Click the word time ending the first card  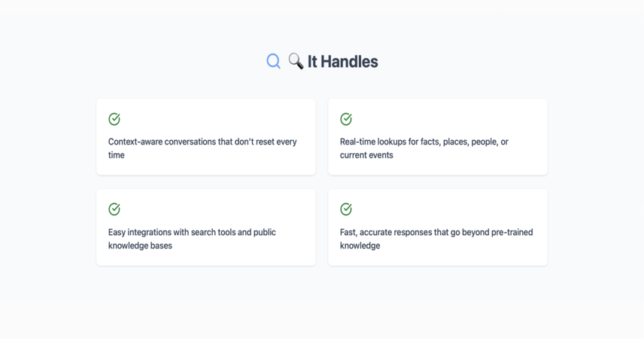click(x=116, y=155)
